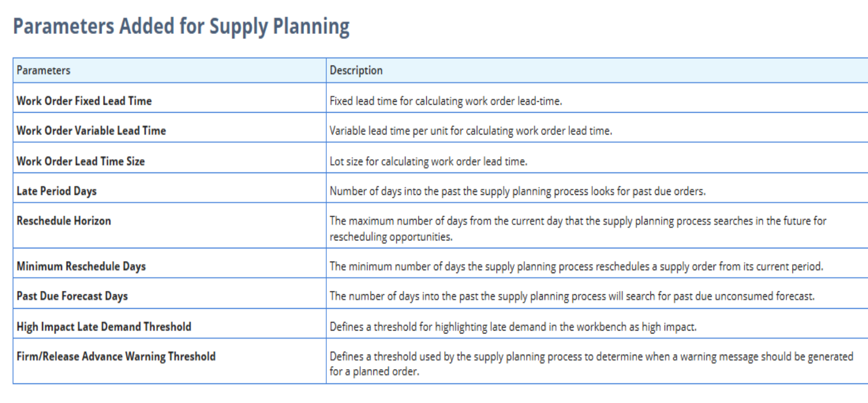868x403 pixels.
Task: Click the "Fixed lead time for calculating" description
Action: tap(445, 101)
